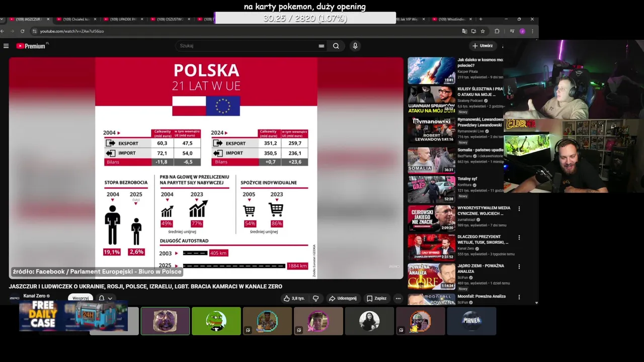Open the YouTube hamburger guide menu
This screenshot has width=644, height=362.
pyautogui.click(x=6, y=46)
